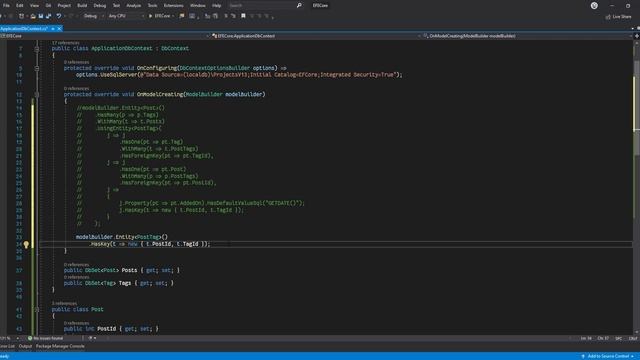
Task: Open the Debug configuration dropdown
Action: point(93,16)
